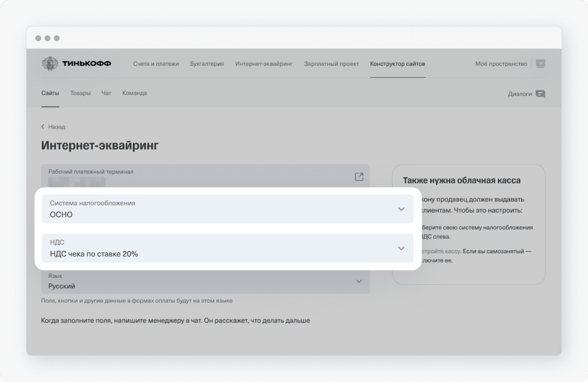Switch to the Сайты tab

[x=50, y=93]
